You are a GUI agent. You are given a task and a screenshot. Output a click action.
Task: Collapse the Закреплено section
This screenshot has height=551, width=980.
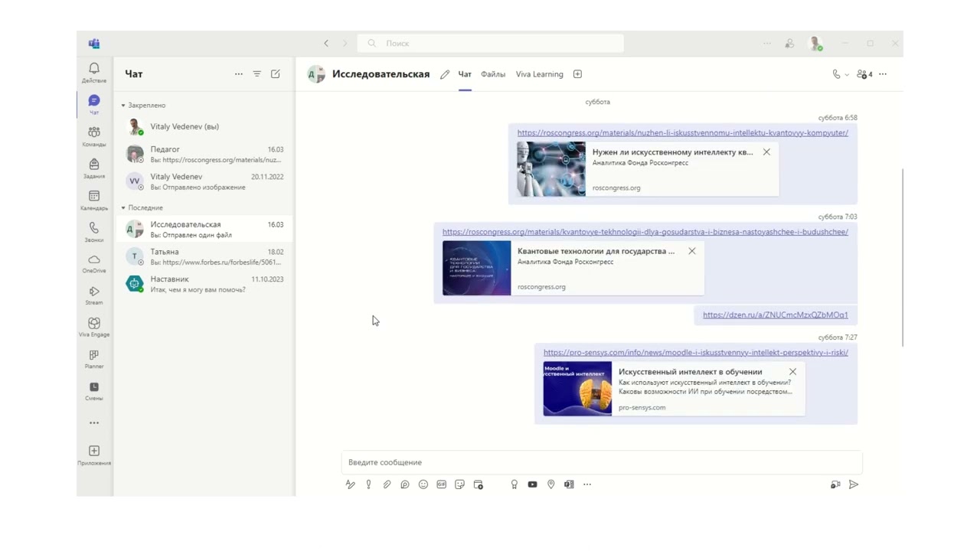click(x=143, y=106)
